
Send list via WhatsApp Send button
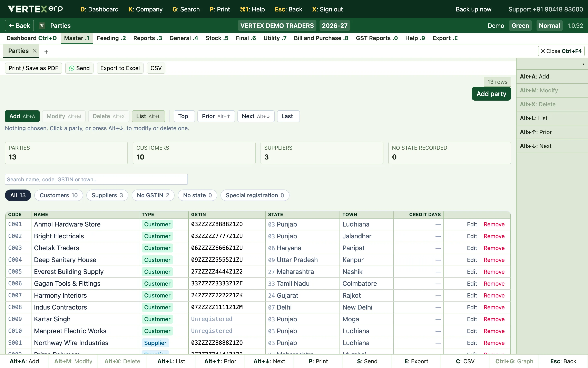[x=79, y=68]
